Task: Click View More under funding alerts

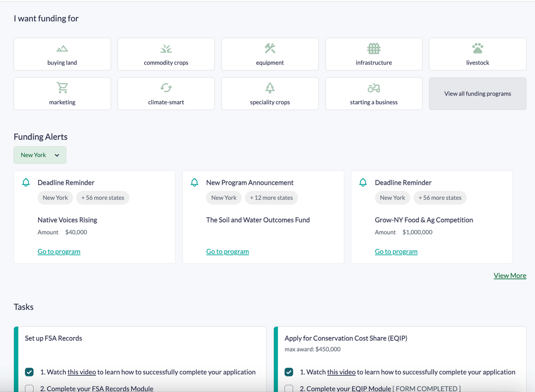Action: 510,275
